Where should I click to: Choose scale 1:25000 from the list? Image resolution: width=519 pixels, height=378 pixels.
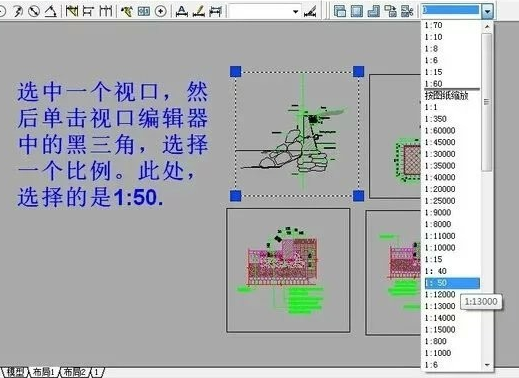click(440, 201)
